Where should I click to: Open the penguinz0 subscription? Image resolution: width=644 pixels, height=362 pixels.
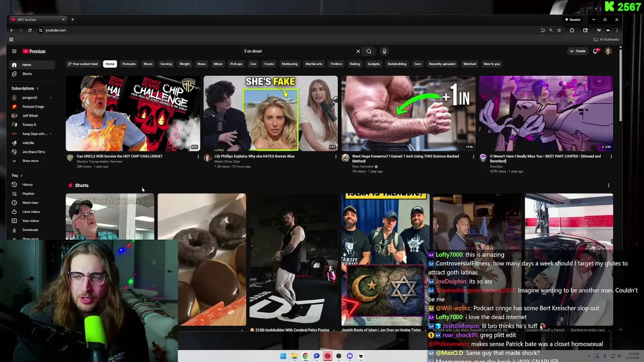[32, 98]
